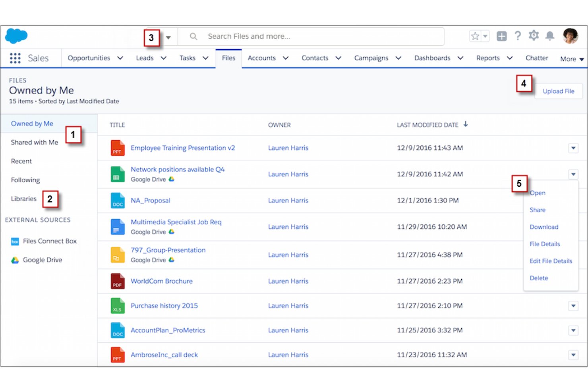Choose Download from the file menu
Image resolution: width=588 pixels, height=392 pixels.
[544, 227]
